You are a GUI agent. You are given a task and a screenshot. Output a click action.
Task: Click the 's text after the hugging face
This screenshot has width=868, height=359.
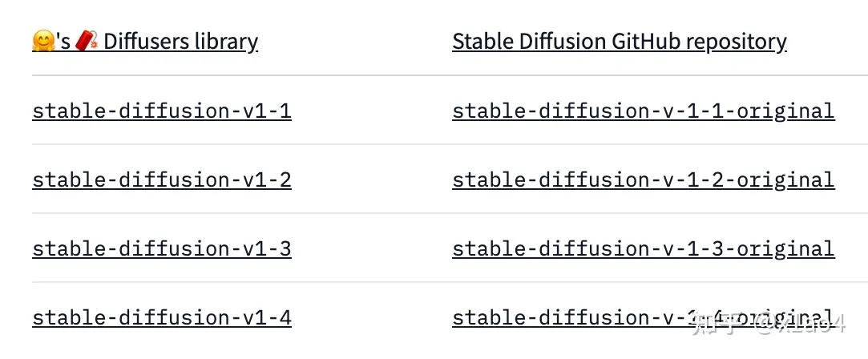click(63, 42)
